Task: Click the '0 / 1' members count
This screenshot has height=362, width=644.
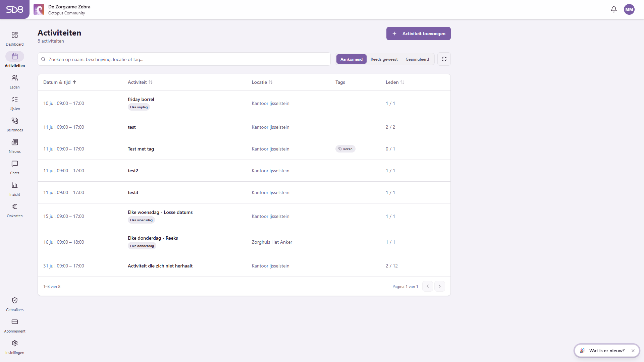Action: 390,149
